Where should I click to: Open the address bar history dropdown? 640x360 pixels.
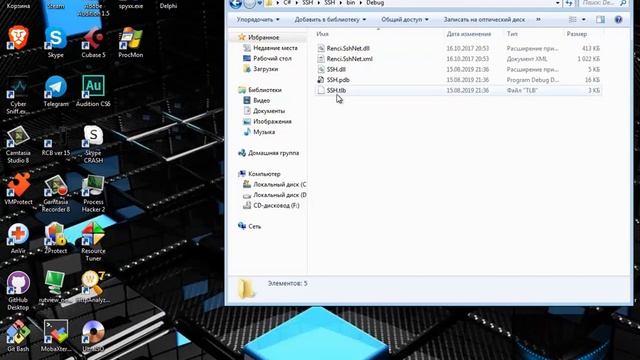[558, 3]
